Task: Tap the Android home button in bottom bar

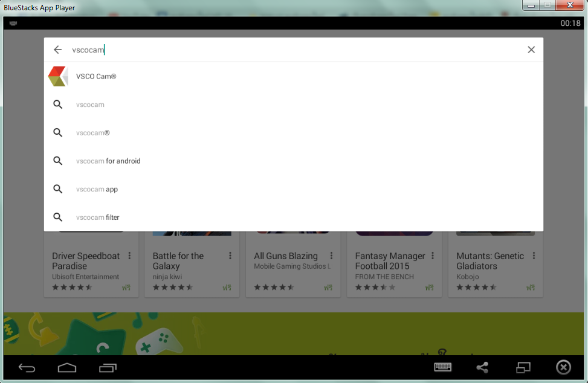Action: click(x=67, y=368)
